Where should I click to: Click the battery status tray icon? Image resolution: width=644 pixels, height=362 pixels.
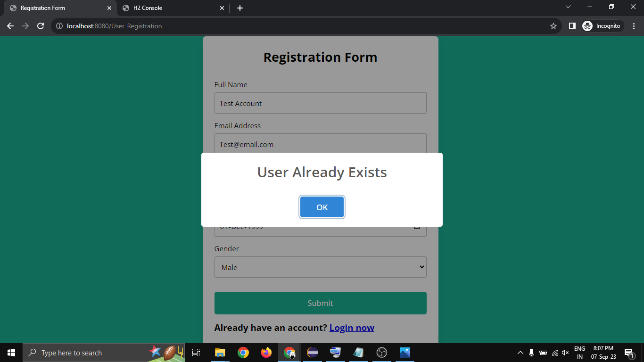(543, 353)
